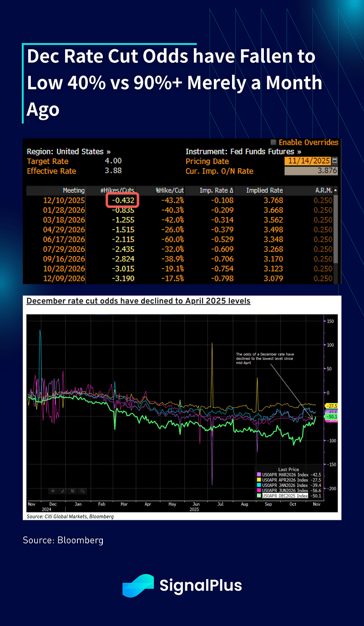This screenshot has height=626, width=364.
Task: Click the Pricing Date field 11/14/2025
Action: [x=308, y=161]
